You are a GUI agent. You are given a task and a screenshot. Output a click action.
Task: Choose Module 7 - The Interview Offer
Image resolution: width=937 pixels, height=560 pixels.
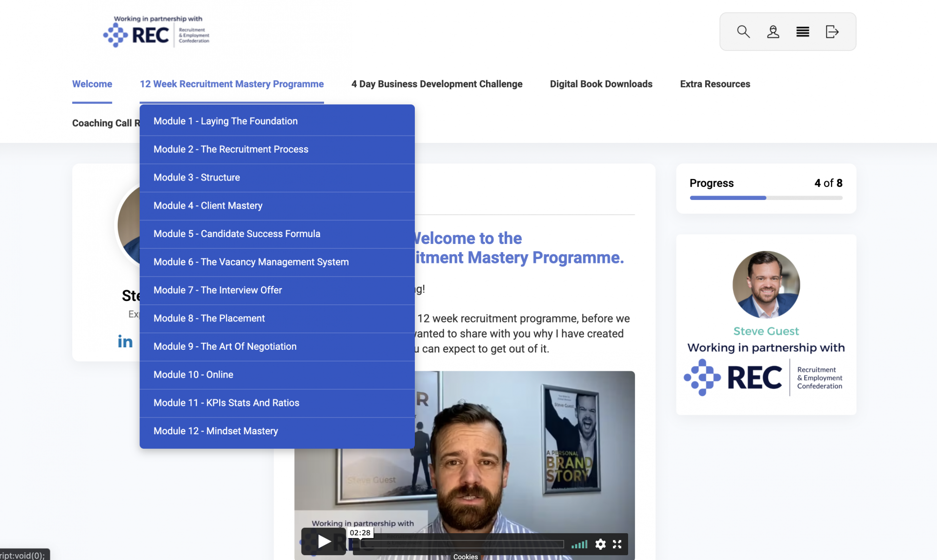click(x=218, y=290)
